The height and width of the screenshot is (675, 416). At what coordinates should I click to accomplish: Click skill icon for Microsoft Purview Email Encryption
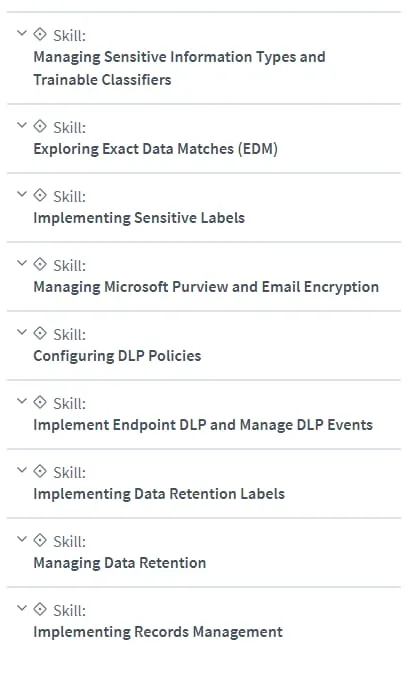coord(40,264)
